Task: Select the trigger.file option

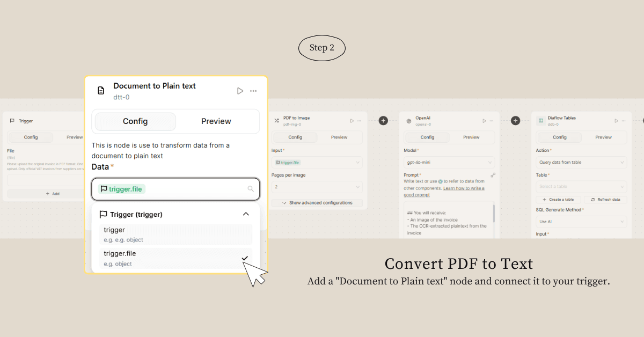Action: [x=175, y=258]
